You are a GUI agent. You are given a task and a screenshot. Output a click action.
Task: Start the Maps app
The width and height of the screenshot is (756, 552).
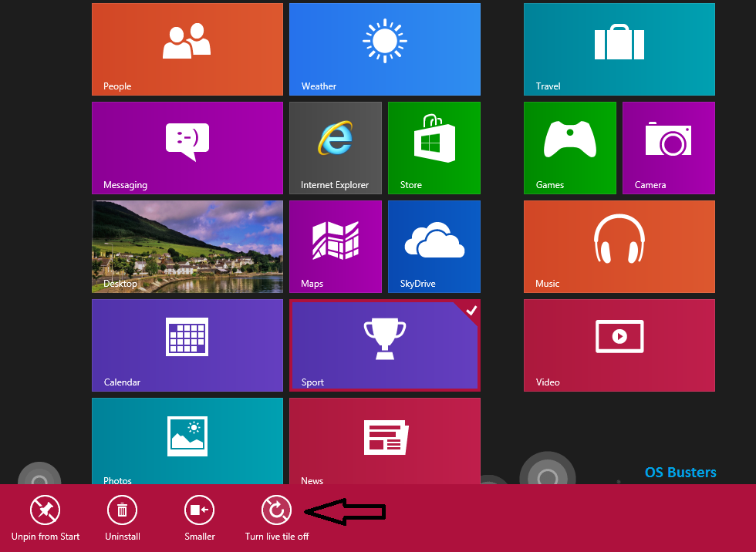(335, 246)
